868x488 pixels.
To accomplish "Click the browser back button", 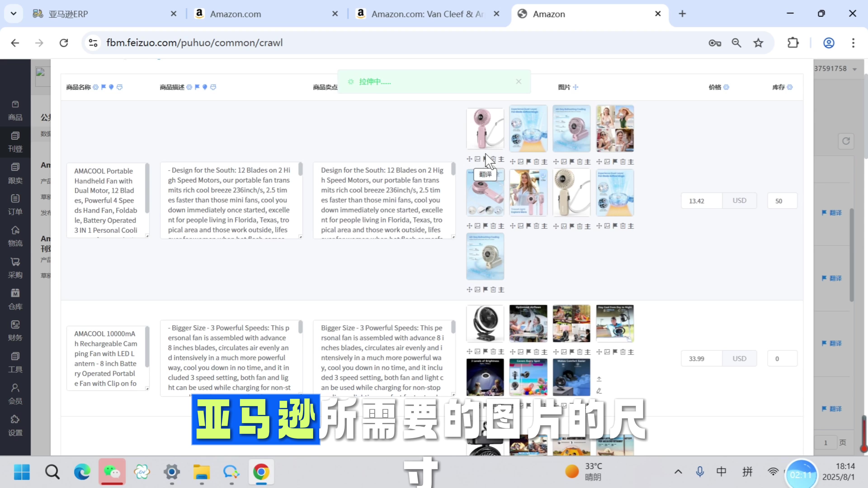I will pyautogui.click(x=15, y=43).
